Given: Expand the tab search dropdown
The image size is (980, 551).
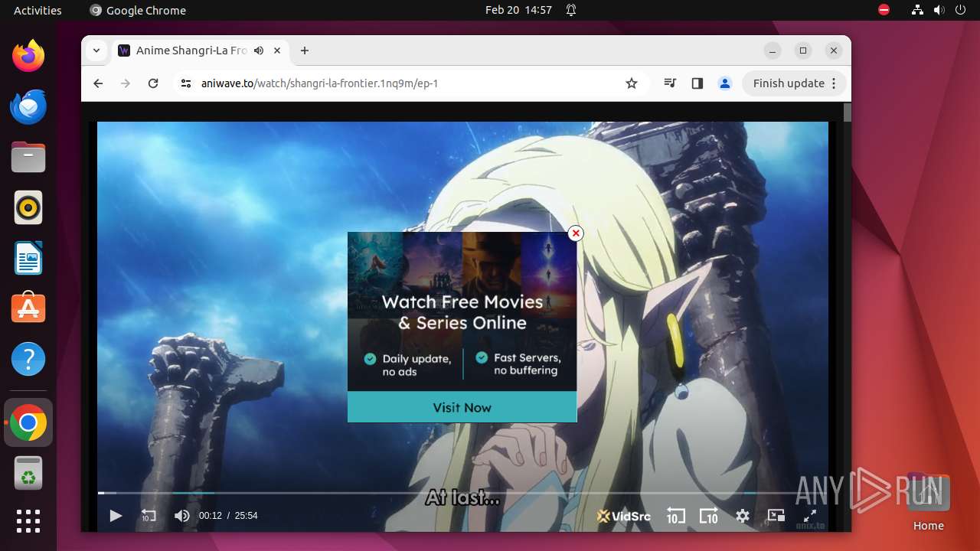Looking at the screenshot, I should click(x=96, y=51).
